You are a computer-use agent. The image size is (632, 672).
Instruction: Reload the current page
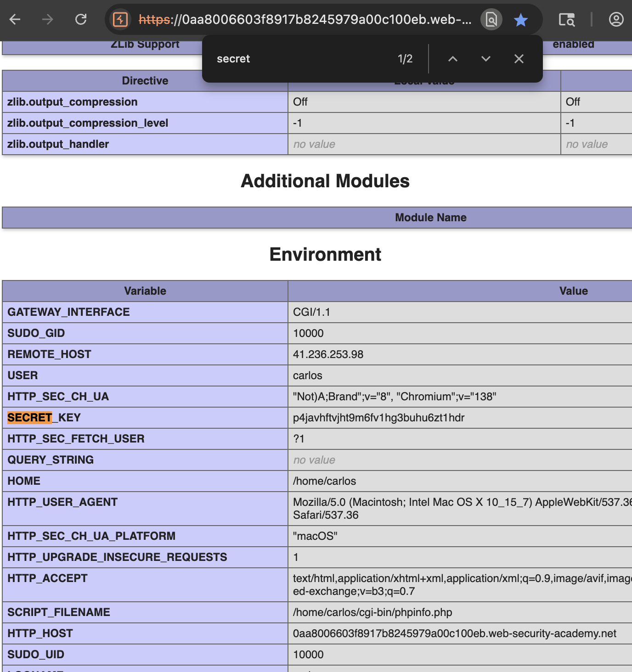tap(81, 19)
